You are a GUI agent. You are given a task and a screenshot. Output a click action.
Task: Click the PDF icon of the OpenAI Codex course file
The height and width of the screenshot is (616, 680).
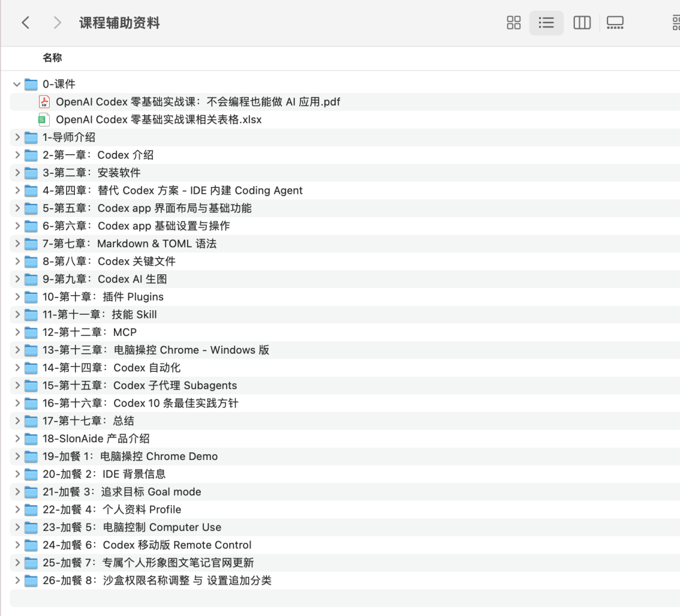pyautogui.click(x=44, y=102)
